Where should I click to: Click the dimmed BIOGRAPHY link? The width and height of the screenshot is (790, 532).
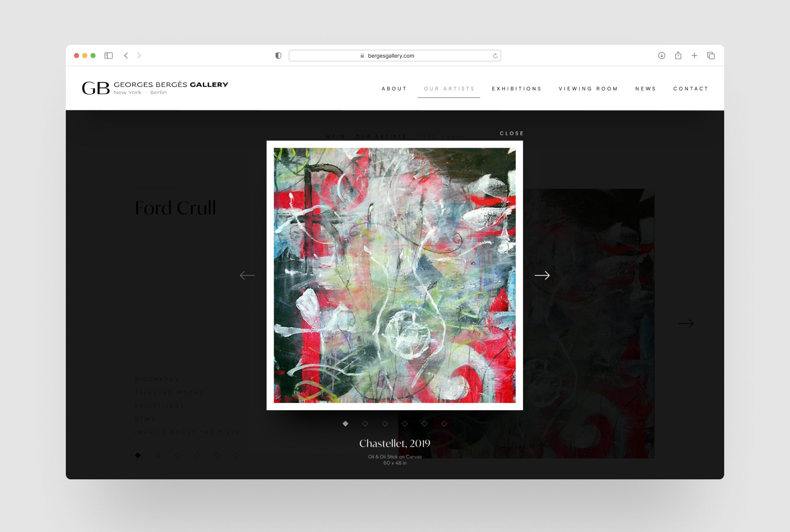(157, 379)
